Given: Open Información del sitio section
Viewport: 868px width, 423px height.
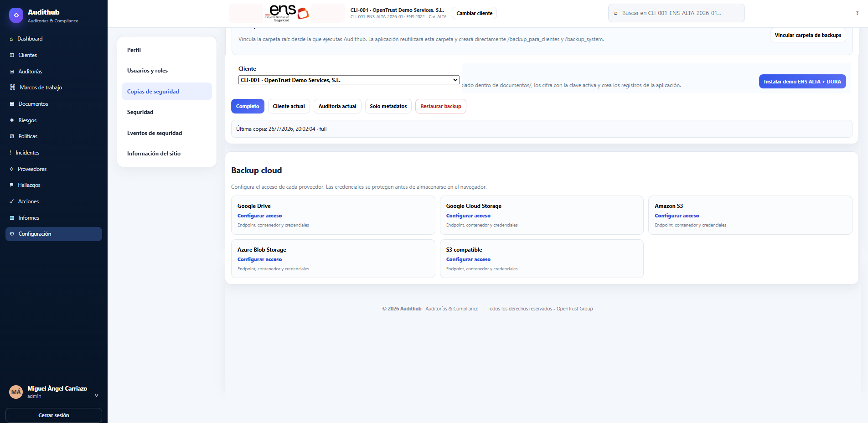Looking at the screenshot, I should coord(167,154).
